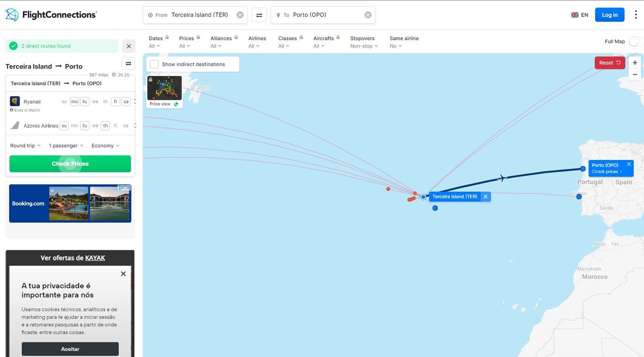Image resolution: width=644 pixels, height=357 pixels.
Task: Close the Porto (OPO) map popup
Action: pyautogui.click(x=629, y=164)
